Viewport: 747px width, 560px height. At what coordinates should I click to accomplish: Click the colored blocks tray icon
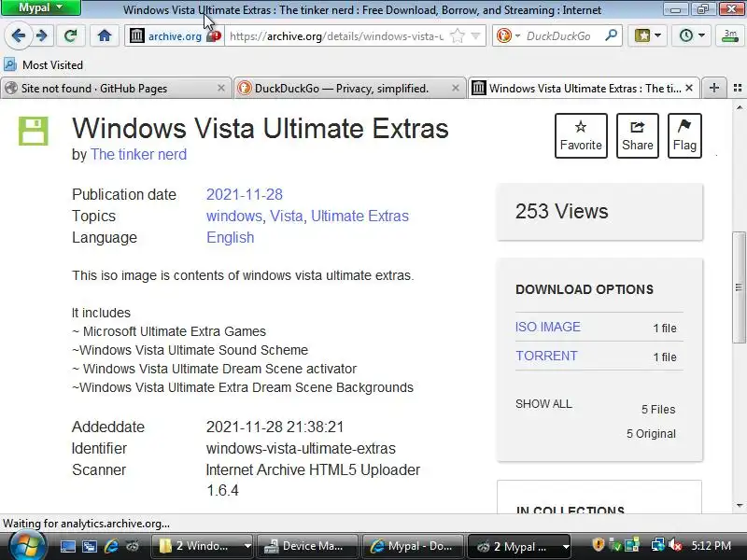point(632,545)
